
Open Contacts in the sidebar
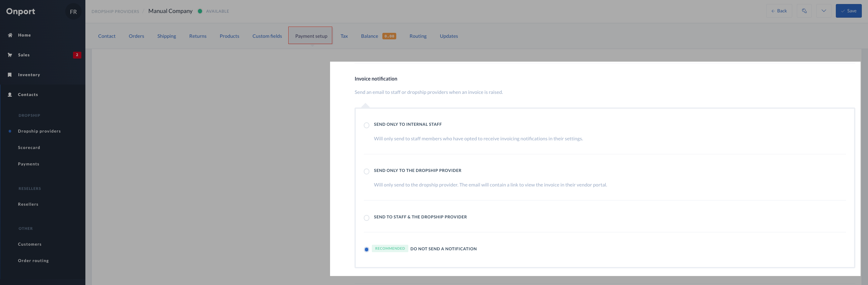[x=28, y=95]
